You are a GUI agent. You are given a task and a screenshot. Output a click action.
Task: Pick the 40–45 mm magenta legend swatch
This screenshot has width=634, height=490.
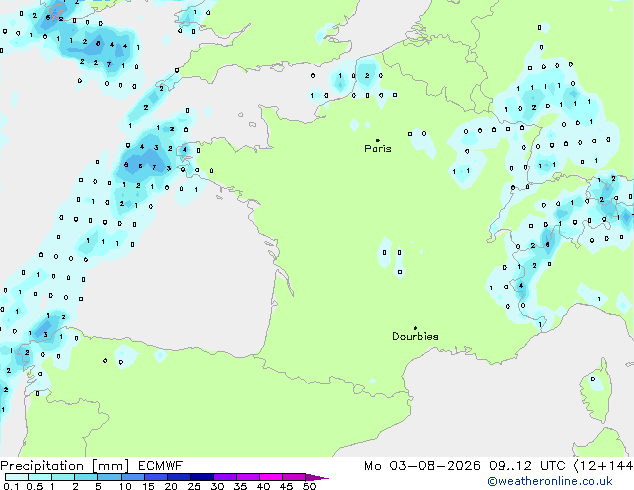(x=271, y=477)
